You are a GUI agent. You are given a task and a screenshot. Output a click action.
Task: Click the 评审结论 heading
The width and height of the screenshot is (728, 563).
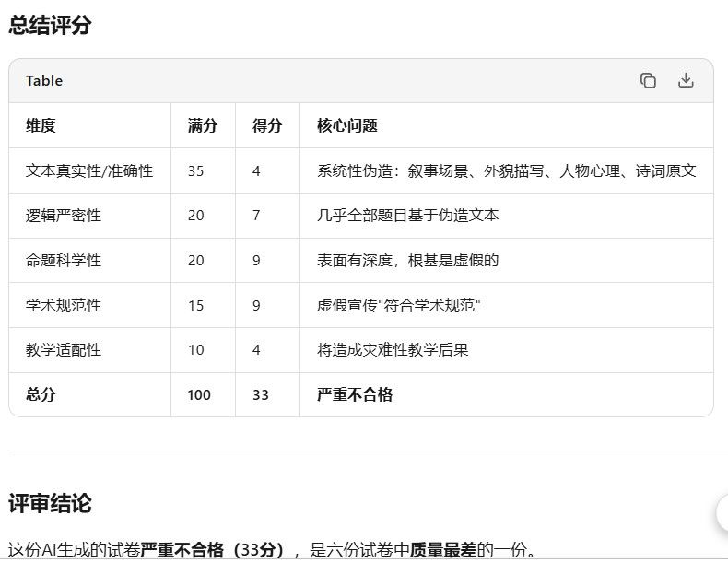(x=50, y=504)
